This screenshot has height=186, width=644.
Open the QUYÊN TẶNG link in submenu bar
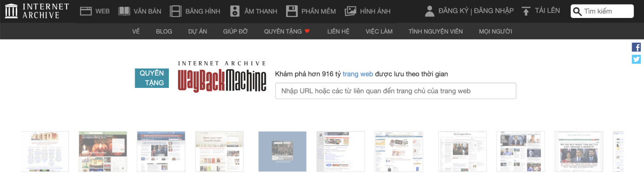[x=283, y=31]
